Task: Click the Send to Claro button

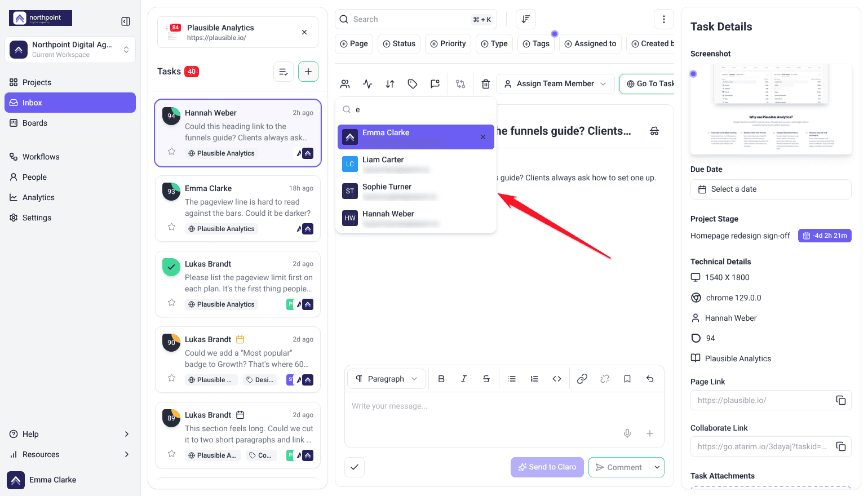Action: click(x=547, y=467)
